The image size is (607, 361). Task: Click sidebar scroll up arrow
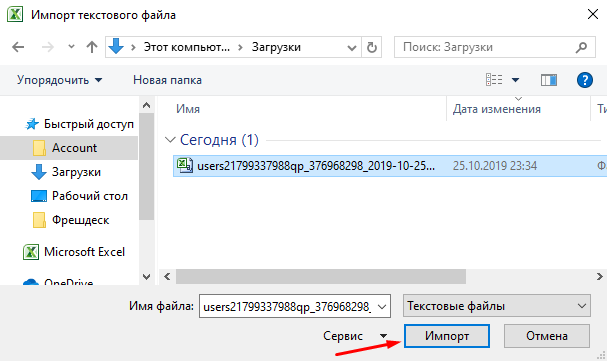tap(146, 105)
